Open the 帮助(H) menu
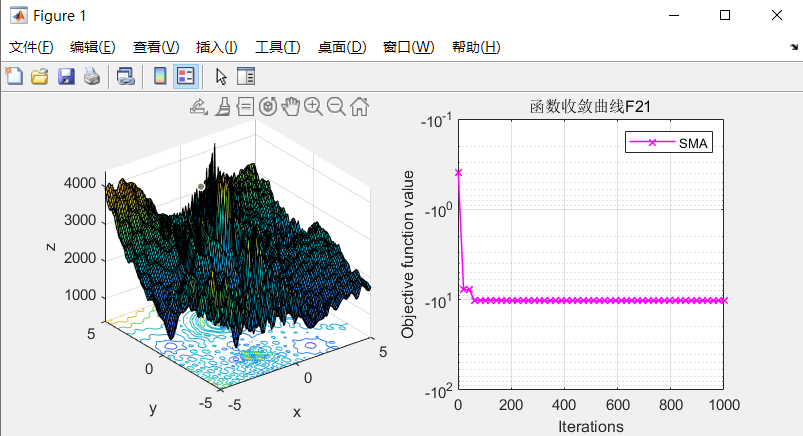The image size is (803, 436). click(x=476, y=47)
